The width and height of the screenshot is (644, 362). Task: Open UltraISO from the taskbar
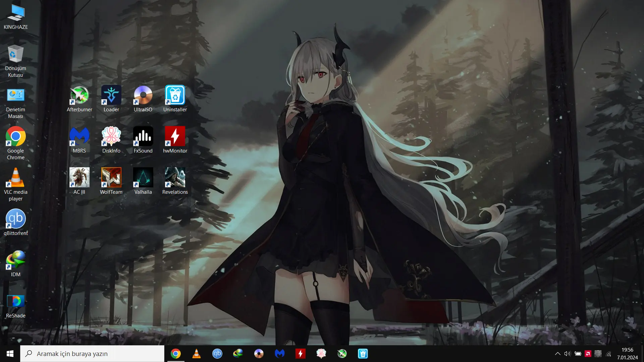click(x=259, y=354)
